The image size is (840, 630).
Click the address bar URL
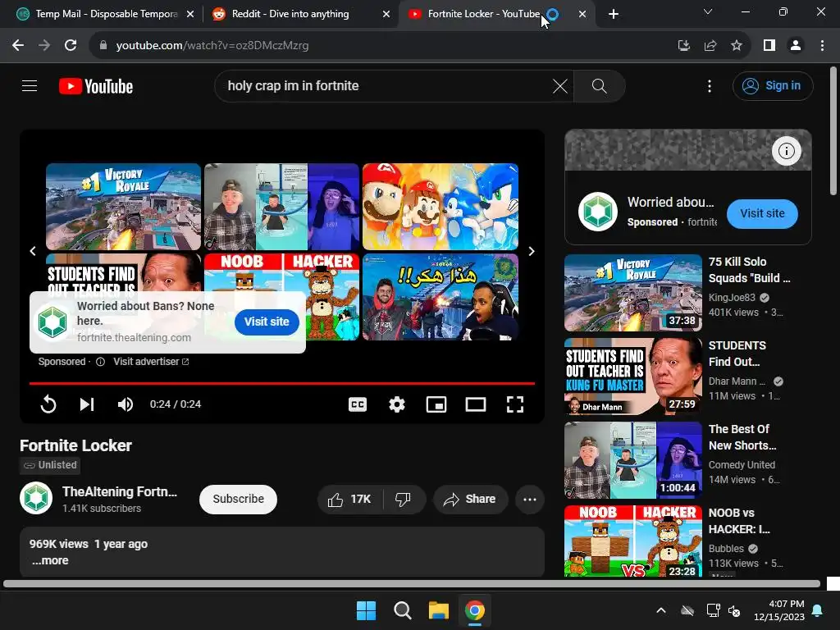pyautogui.click(x=212, y=46)
